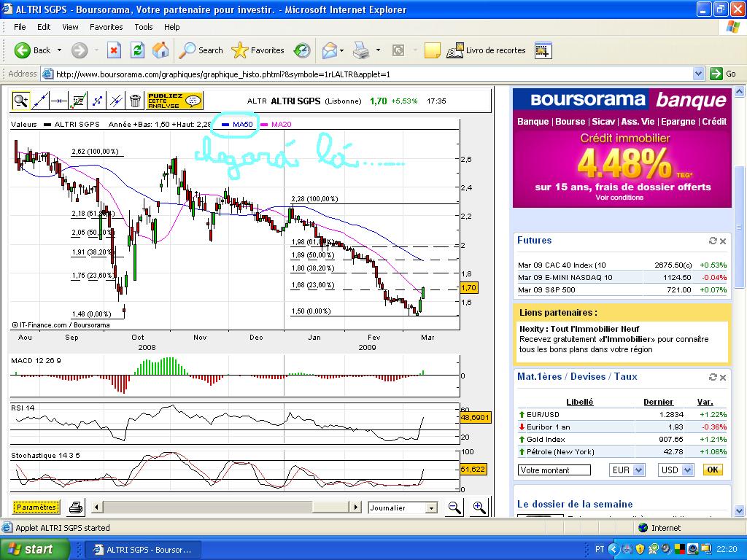Image resolution: width=747 pixels, height=560 pixels.
Task: Open the Home page icon
Action: pos(160,50)
